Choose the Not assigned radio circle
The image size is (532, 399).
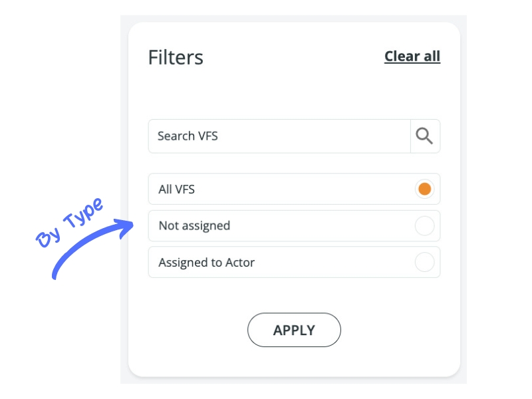[424, 226]
